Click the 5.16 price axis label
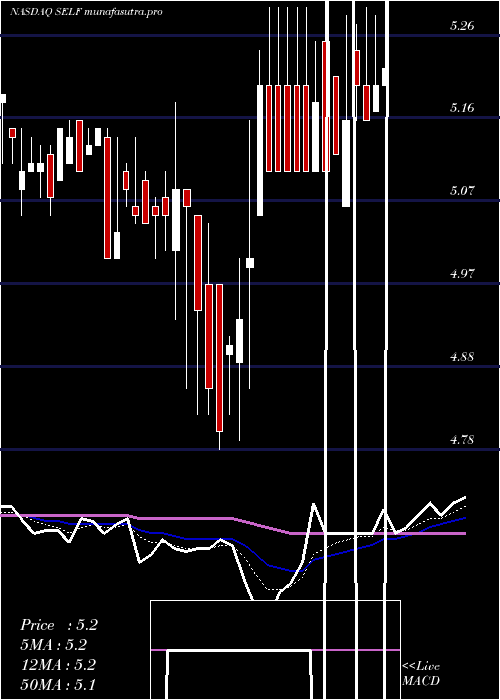500x700 pixels. [x=462, y=108]
